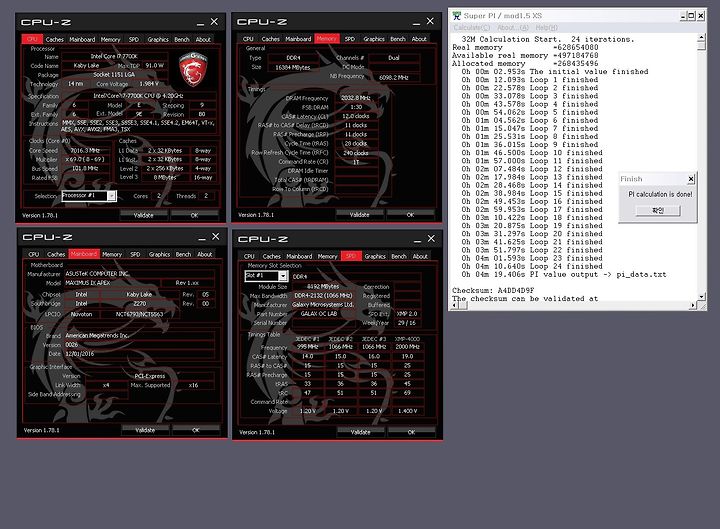
Task: Open Memory tab in CPU-Z Mainboard window
Action: click(112, 254)
